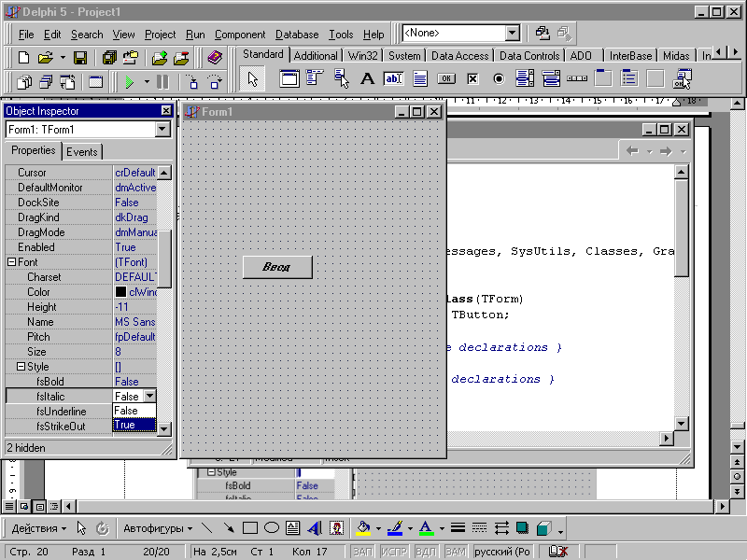Open the Help contents book icon
Viewport: 747px width, 560px height.
(215, 58)
